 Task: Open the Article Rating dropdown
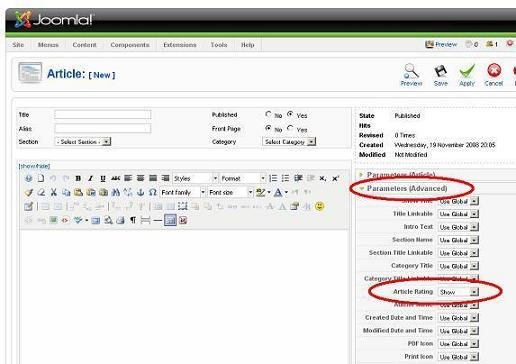tap(458, 292)
